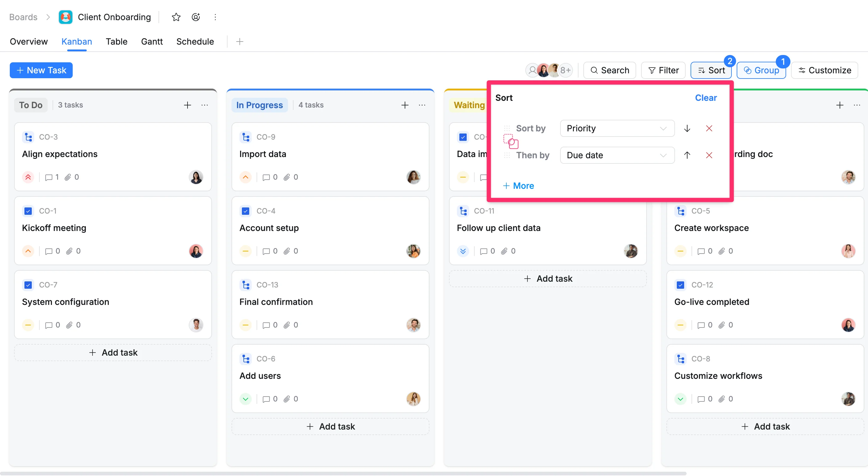This screenshot has width=868, height=476.
Task: Open the 8+ members avatar group
Action: click(565, 70)
